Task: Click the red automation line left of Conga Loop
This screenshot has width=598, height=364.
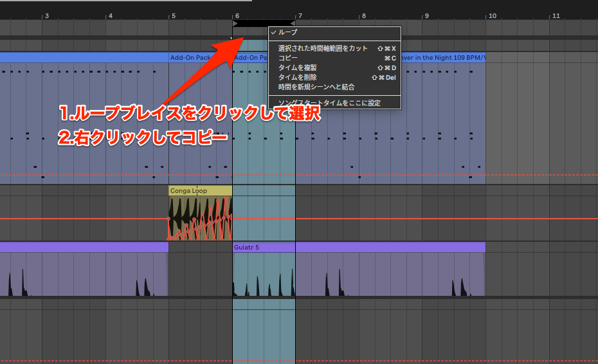Action: (x=84, y=219)
